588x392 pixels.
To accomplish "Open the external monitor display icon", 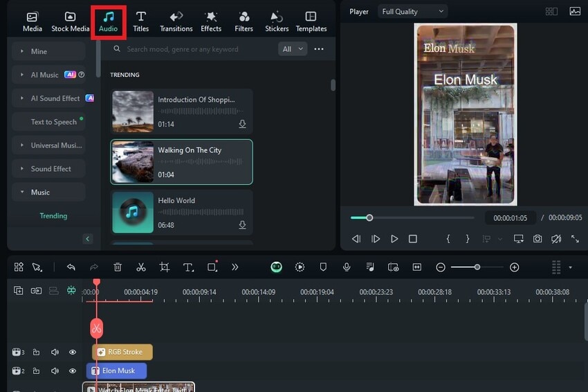I will pos(519,239).
